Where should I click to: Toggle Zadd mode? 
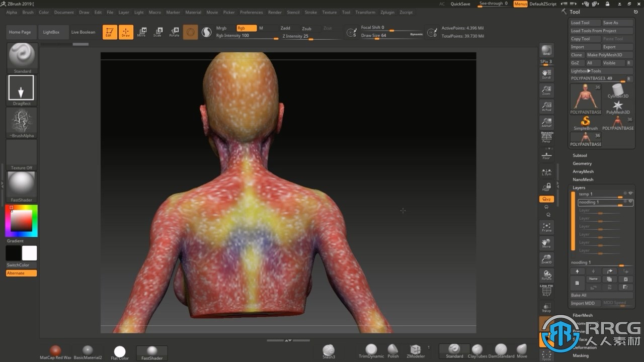(x=285, y=28)
